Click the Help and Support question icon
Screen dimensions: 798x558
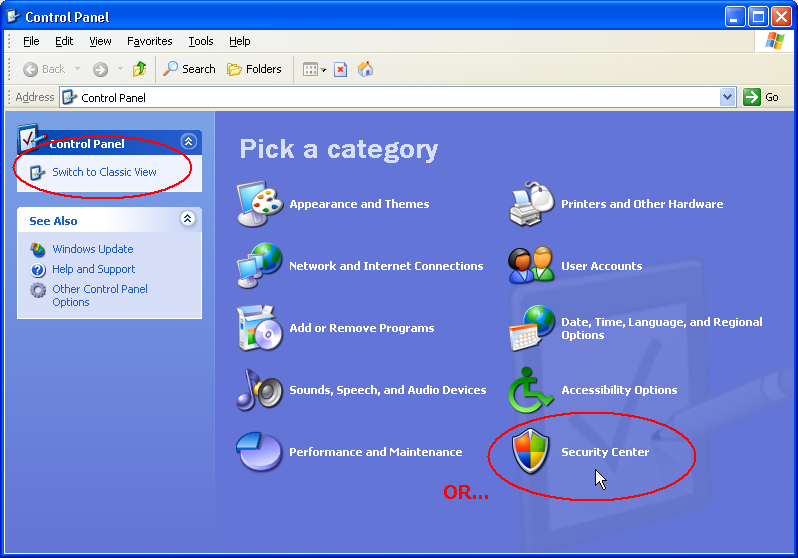[x=38, y=269]
